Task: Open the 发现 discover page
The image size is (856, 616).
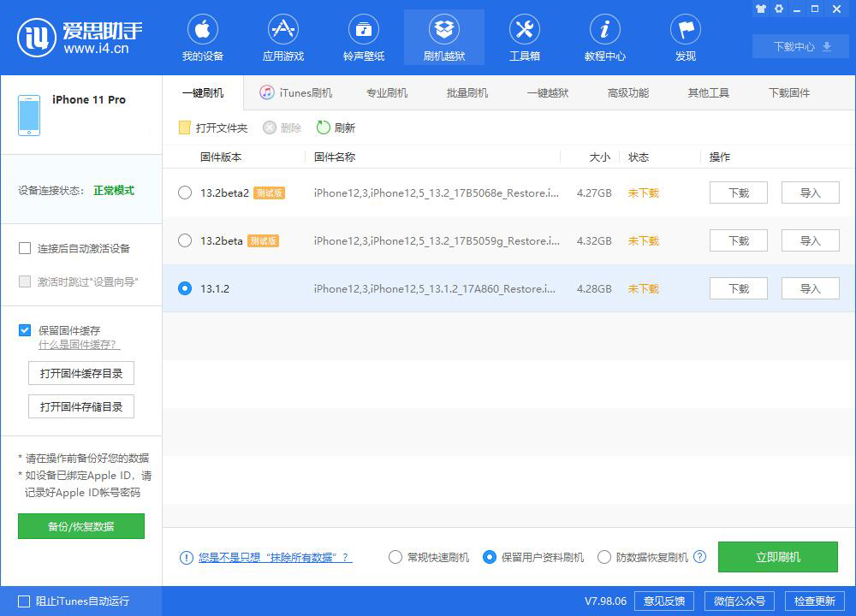Action: click(x=685, y=37)
